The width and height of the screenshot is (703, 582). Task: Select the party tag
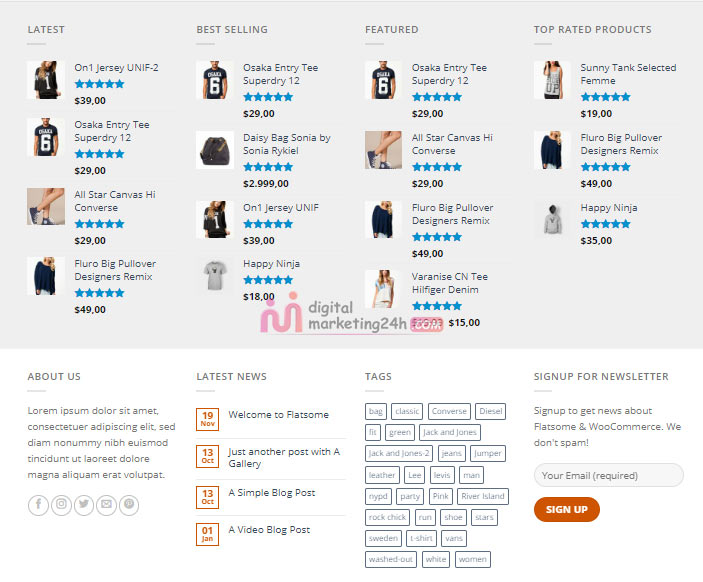410,496
